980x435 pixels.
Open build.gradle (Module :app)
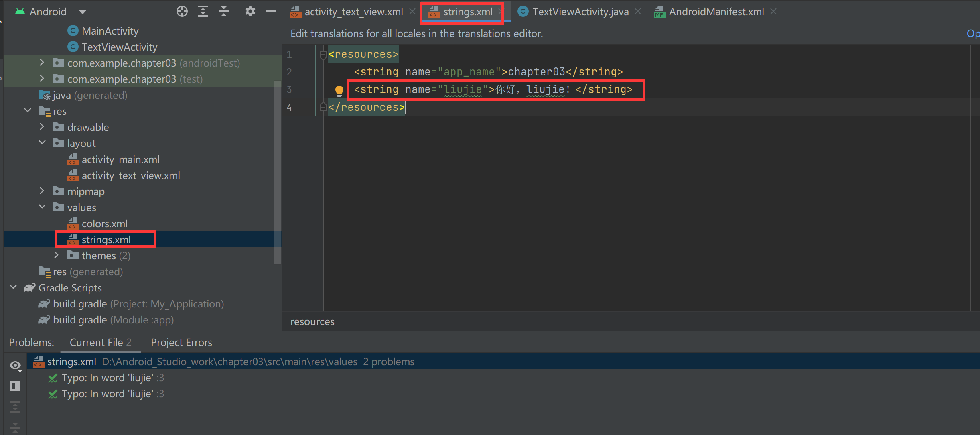[113, 320]
